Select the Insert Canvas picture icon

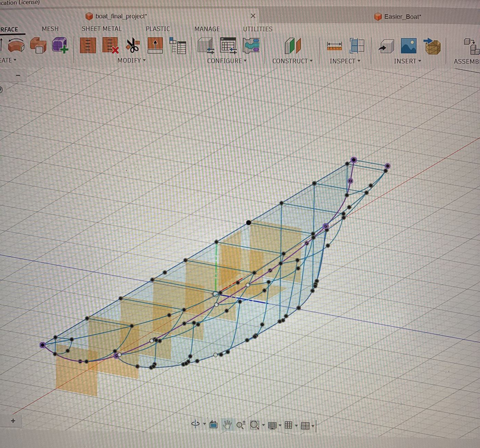pyautogui.click(x=409, y=46)
